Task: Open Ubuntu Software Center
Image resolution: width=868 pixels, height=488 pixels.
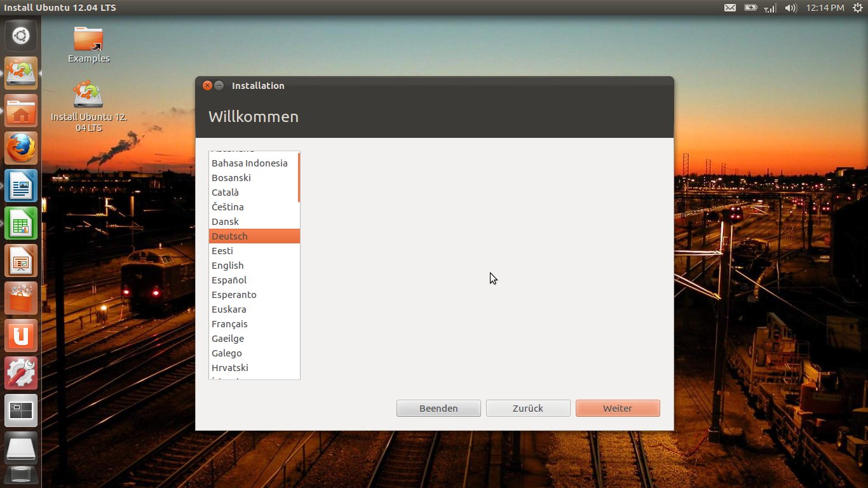Action: (x=21, y=298)
